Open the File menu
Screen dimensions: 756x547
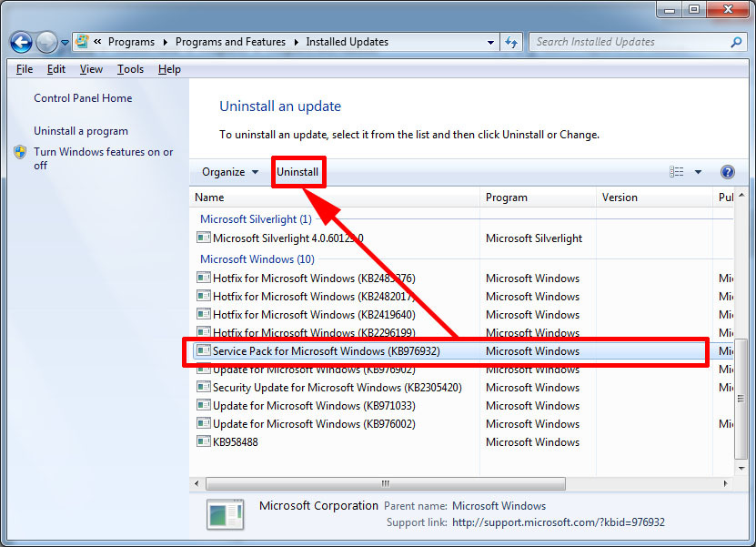[25, 69]
